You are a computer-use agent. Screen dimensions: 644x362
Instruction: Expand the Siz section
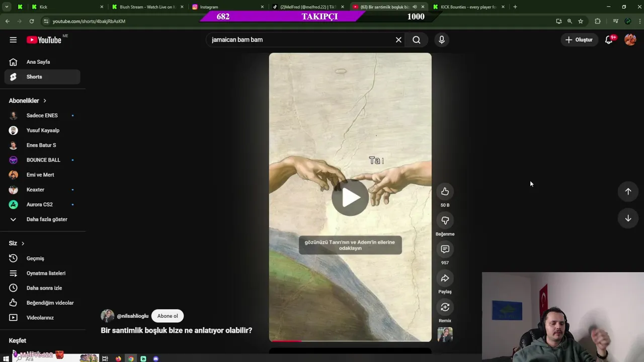17,243
